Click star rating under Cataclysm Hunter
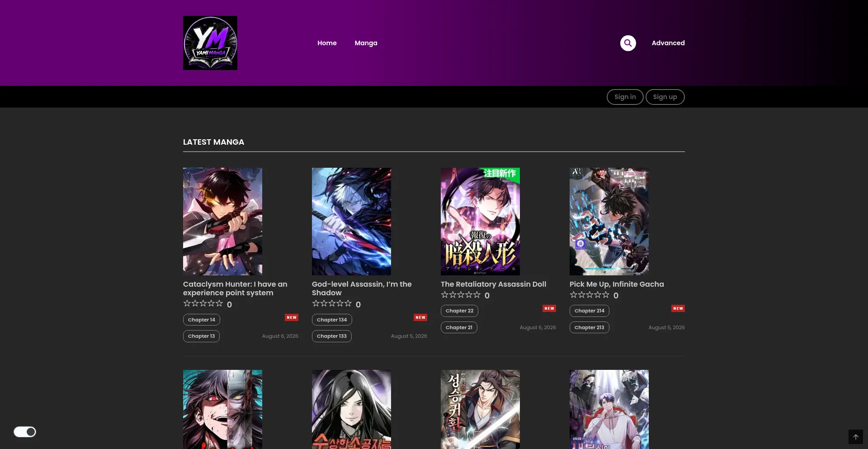The height and width of the screenshot is (449, 868). pos(203,303)
